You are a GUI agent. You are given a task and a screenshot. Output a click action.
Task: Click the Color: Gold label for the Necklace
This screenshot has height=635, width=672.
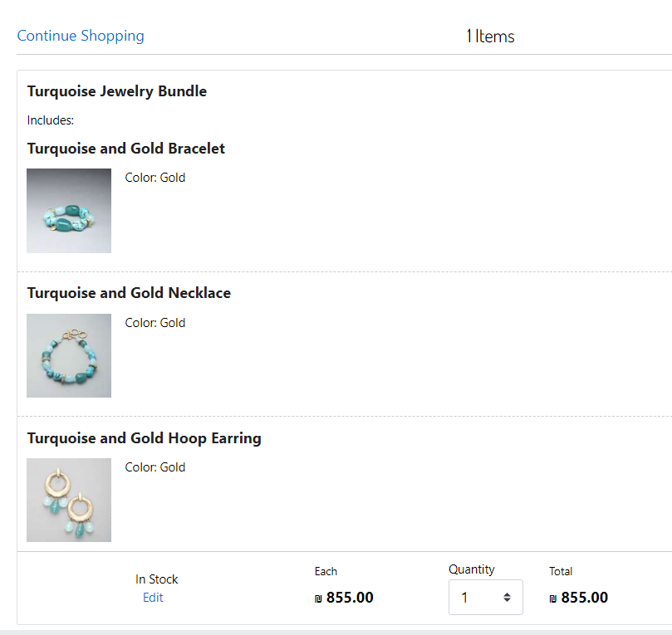tap(155, 322)
